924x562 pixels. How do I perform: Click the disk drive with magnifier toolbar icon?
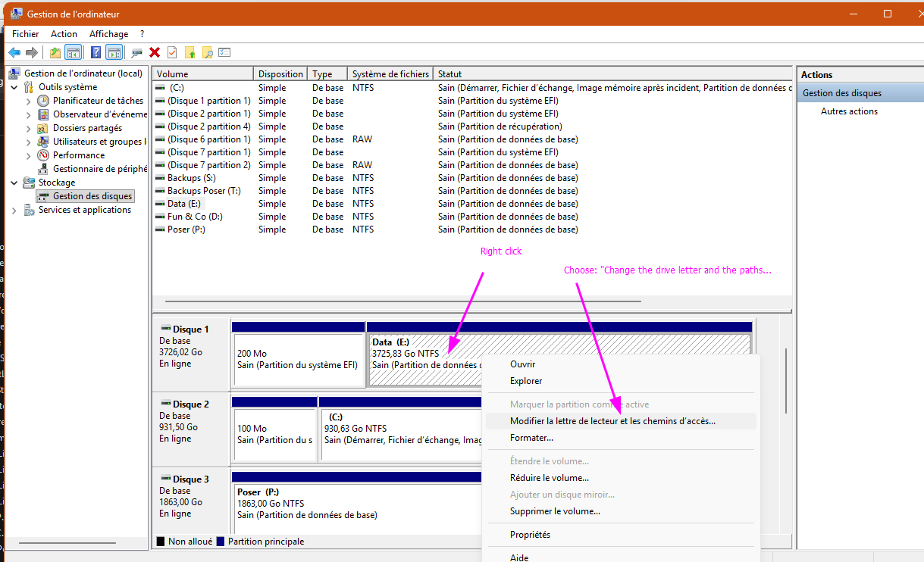click(x=137, y=52)
